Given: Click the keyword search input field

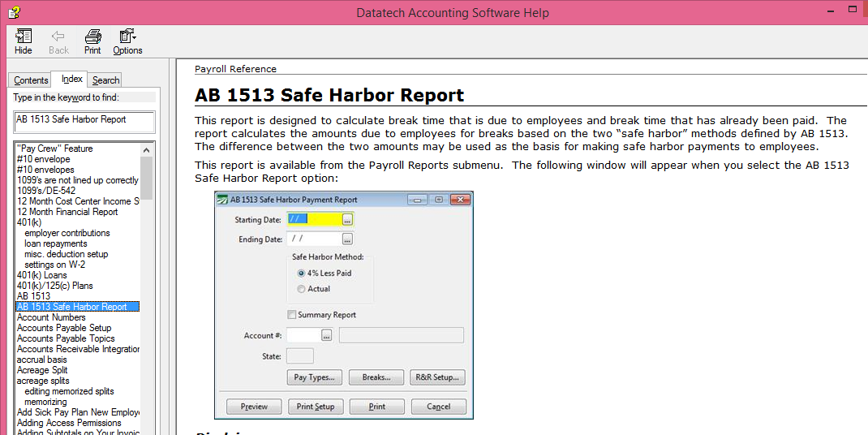Looking at the screenshot, I should (84, 122).
